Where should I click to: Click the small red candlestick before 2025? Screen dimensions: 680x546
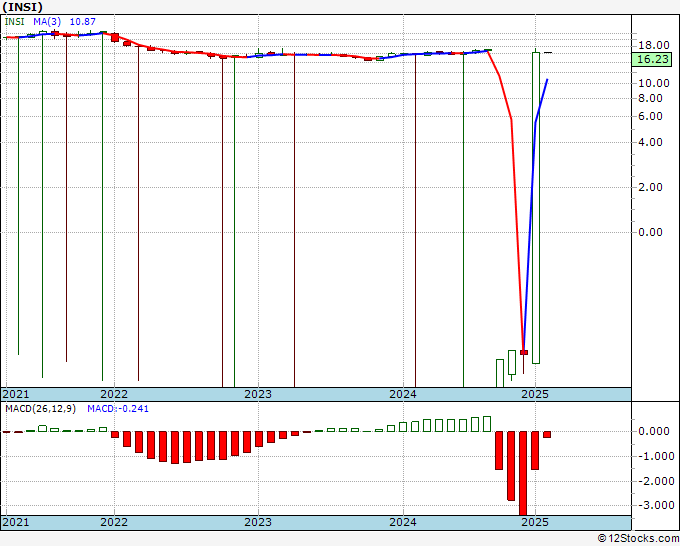click(x=524, y=353)
